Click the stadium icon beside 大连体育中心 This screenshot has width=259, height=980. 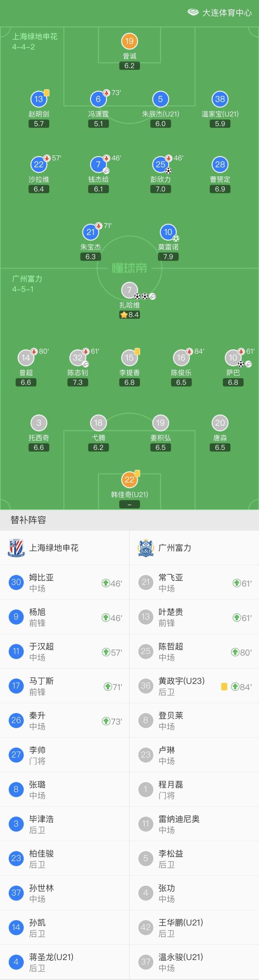(193, 13)
